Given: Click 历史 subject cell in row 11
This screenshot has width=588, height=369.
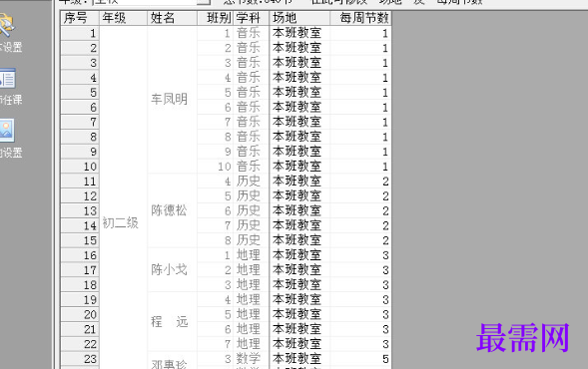Looking at the screenshot, I should pyautogui.click(x=252, y=181).
